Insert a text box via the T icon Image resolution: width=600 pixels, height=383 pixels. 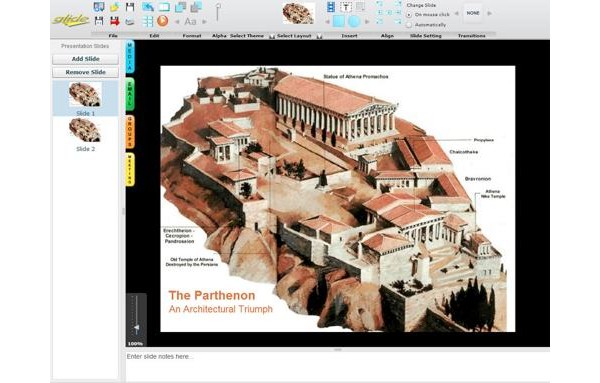click(x=346, y=7)
